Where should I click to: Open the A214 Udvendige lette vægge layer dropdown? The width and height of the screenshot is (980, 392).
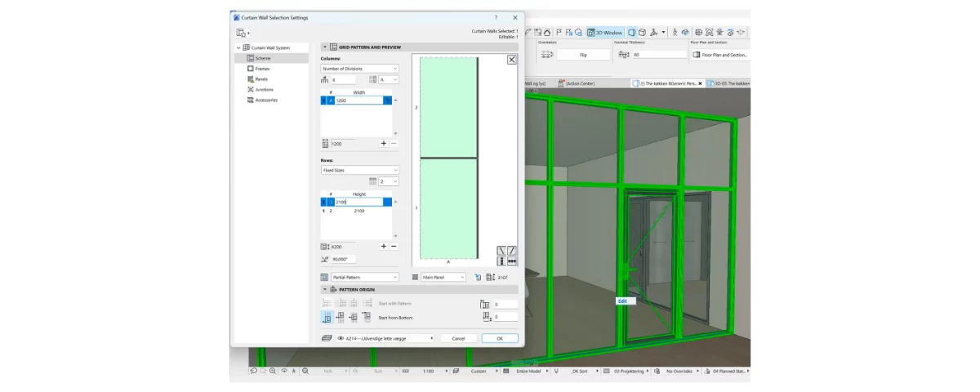click(x=385, y=338)
